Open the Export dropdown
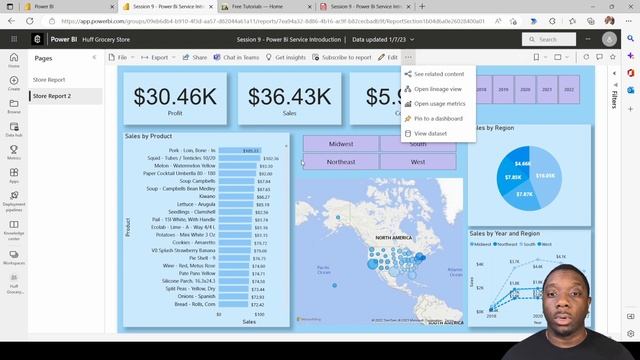The height and width of the screenshot is (360, 640). [x=158, y=58]
